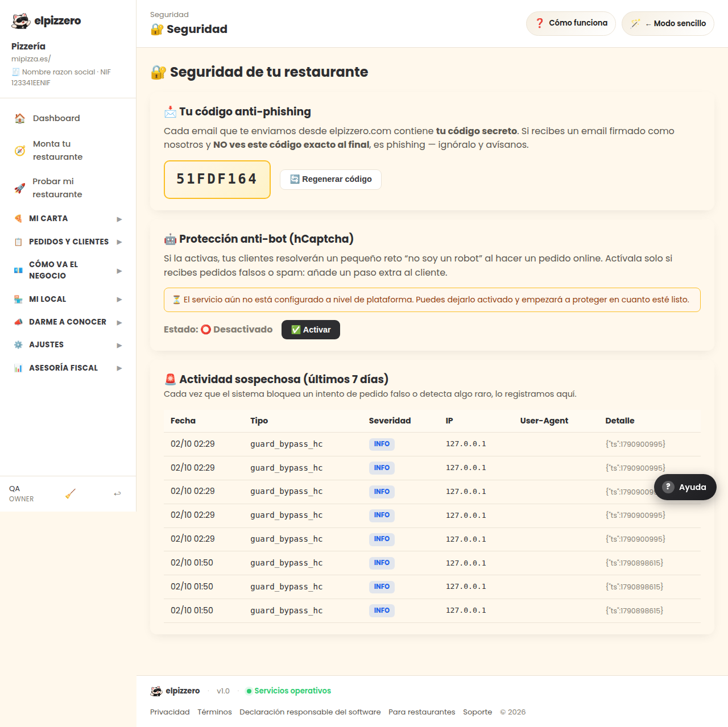Click the rocket icon for Probar mi restaurante

coord(20,188)
